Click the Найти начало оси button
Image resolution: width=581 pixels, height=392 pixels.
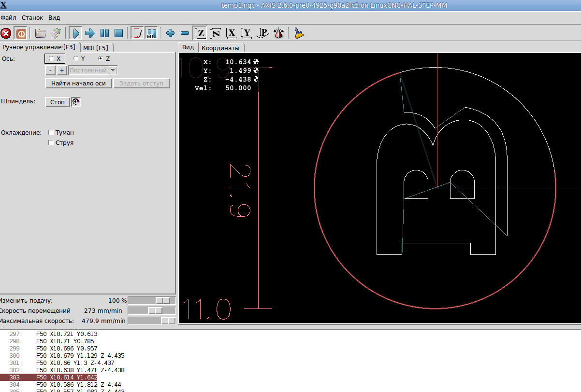[x=78, y=84]
